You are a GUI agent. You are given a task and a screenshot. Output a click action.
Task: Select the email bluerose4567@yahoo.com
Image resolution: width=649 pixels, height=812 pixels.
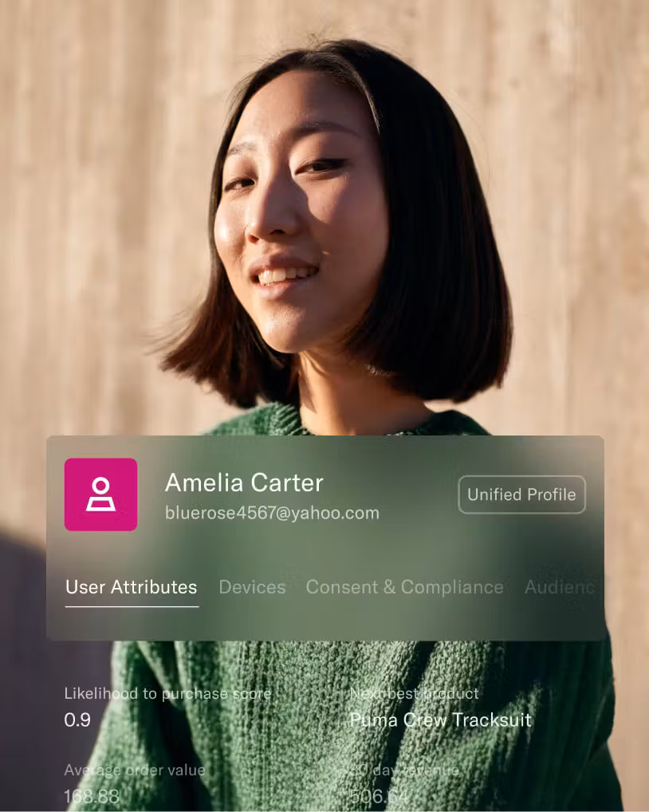point(272,514)
